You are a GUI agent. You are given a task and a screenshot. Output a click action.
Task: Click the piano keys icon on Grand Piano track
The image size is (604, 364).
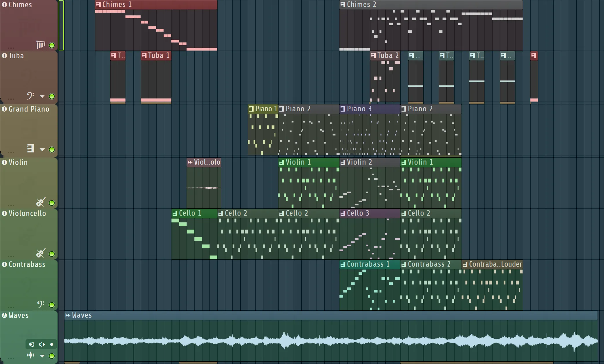coord(30,149)
